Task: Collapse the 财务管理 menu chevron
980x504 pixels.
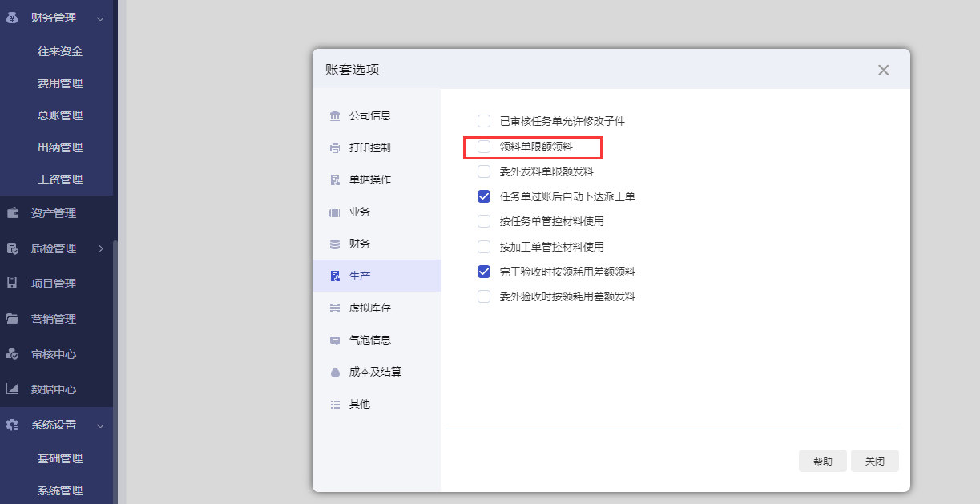Action: pyautogui.click(x=100, y=18)
